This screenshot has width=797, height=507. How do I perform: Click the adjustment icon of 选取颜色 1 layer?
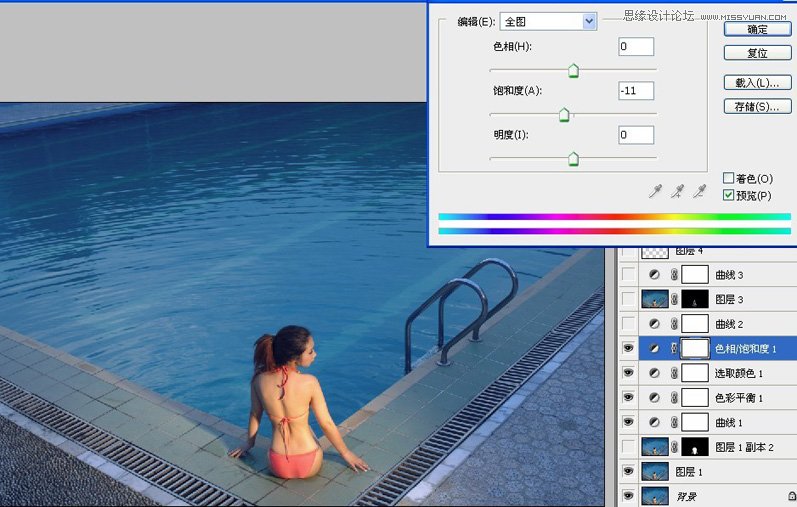pyautogui.click(x=655, y=373)
